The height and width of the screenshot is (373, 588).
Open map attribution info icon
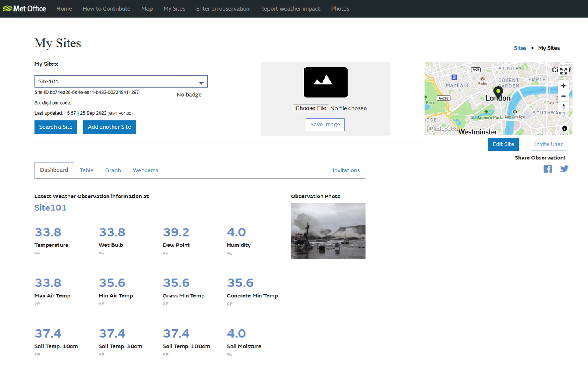(565, 128)
